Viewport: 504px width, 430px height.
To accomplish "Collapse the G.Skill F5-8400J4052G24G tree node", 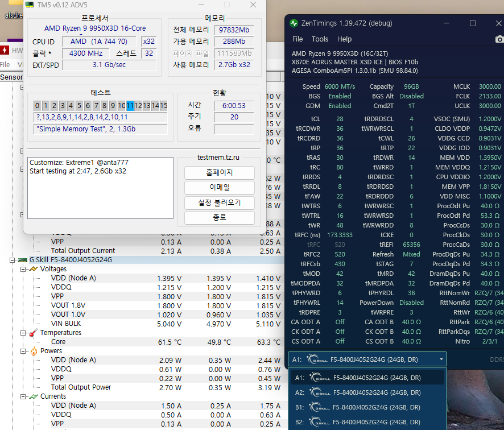I will point(12,260).
